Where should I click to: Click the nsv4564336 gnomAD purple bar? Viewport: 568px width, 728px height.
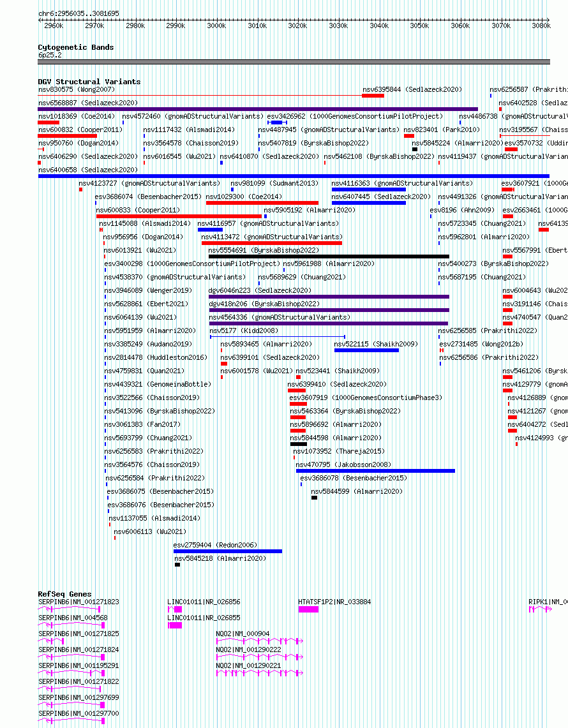(328, 323)
